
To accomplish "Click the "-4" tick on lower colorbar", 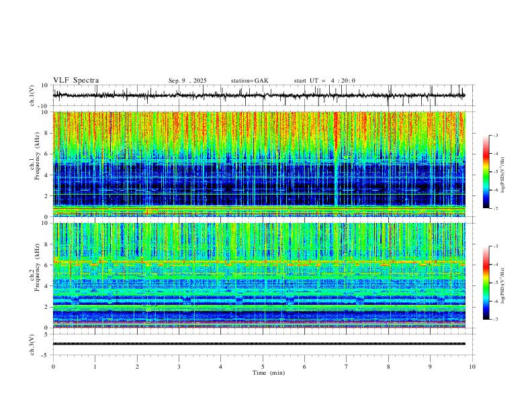I will pos(495,265).
